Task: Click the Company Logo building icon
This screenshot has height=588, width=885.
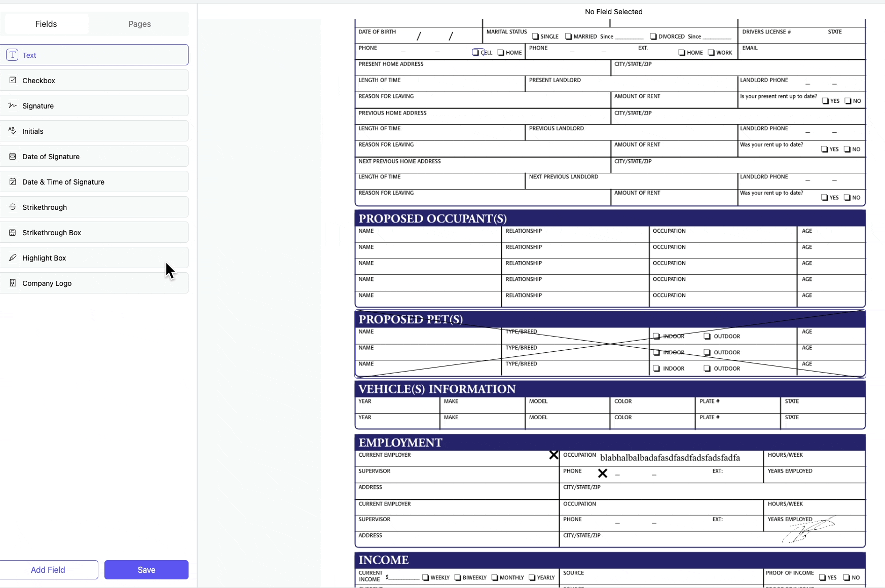Action: coord(13,283)
